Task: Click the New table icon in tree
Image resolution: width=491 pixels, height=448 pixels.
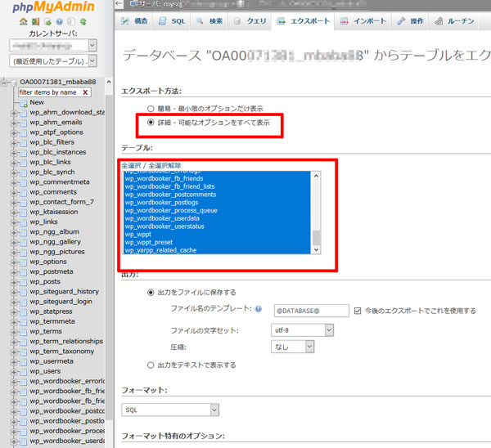Action: (24, 103)
